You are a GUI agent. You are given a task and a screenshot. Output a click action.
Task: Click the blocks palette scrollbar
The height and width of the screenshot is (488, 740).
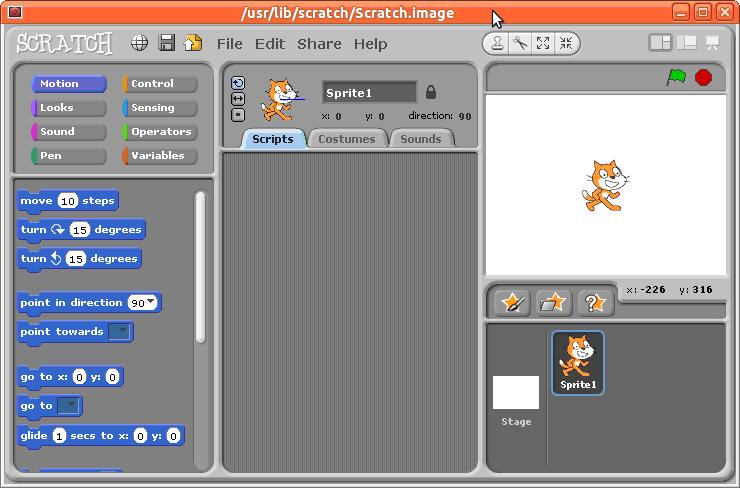201,267
